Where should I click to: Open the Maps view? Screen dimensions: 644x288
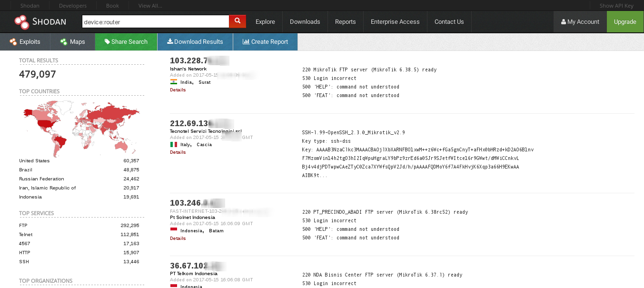coord(72,41)
